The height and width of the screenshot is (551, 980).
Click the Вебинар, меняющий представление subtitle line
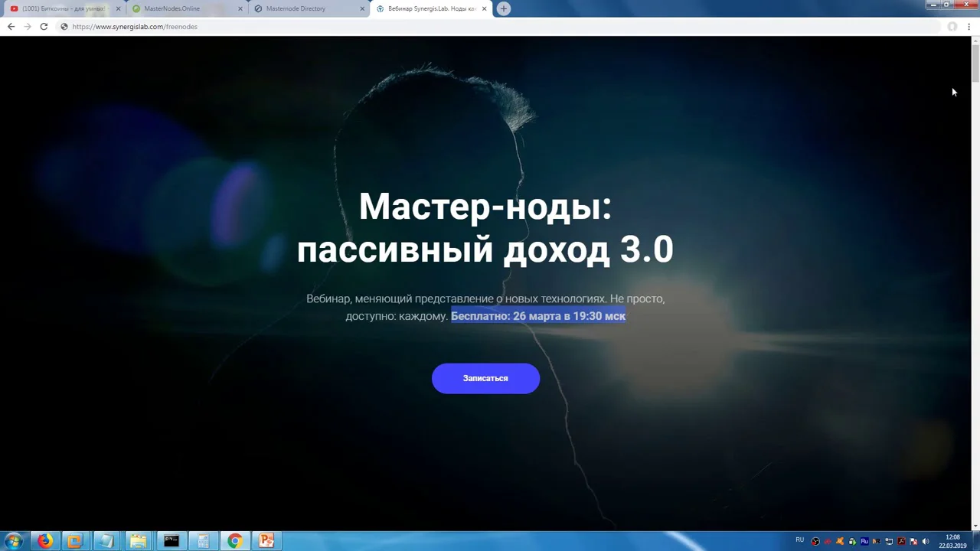coord(485,298)
